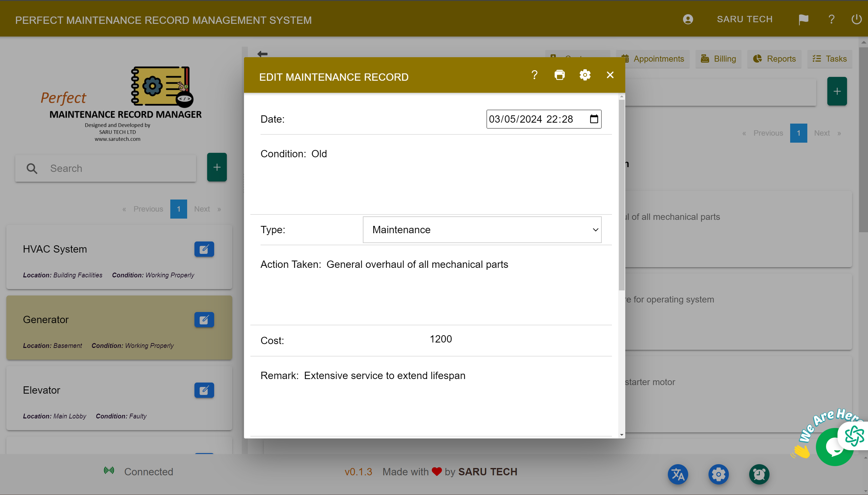Add a new record with the right plus button

click(x=837, y=91)
